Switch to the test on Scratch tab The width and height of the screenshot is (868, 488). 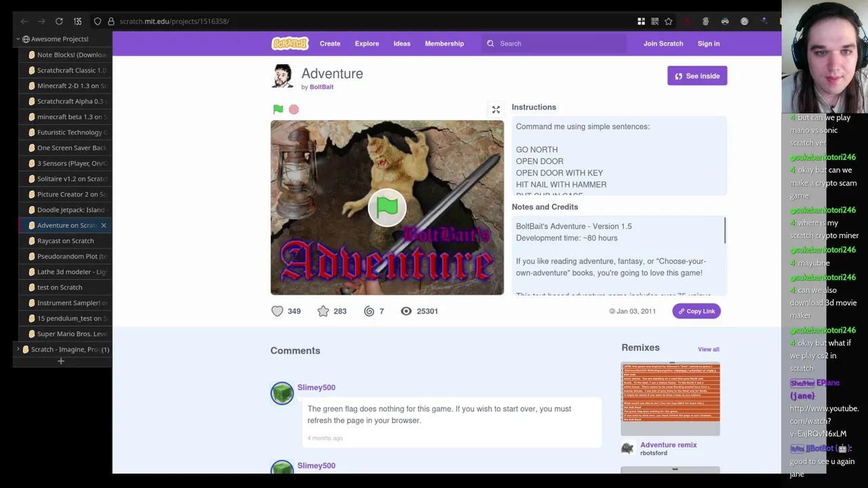click(x=66, y=287)
